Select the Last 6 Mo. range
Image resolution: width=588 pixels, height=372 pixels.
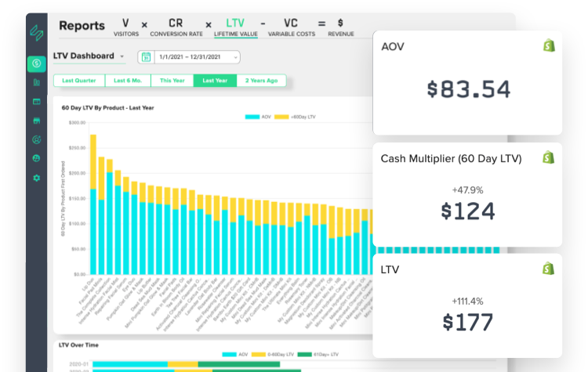point(128,80)
